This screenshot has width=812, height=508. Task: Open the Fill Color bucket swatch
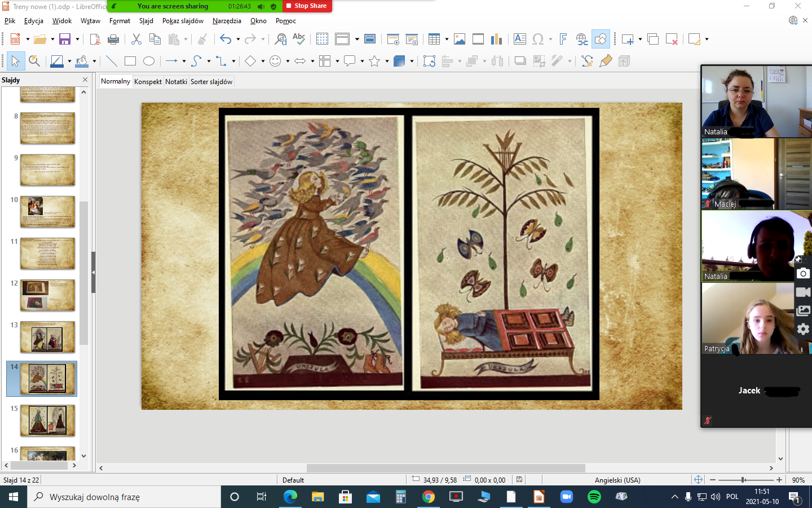coord(82,61)
